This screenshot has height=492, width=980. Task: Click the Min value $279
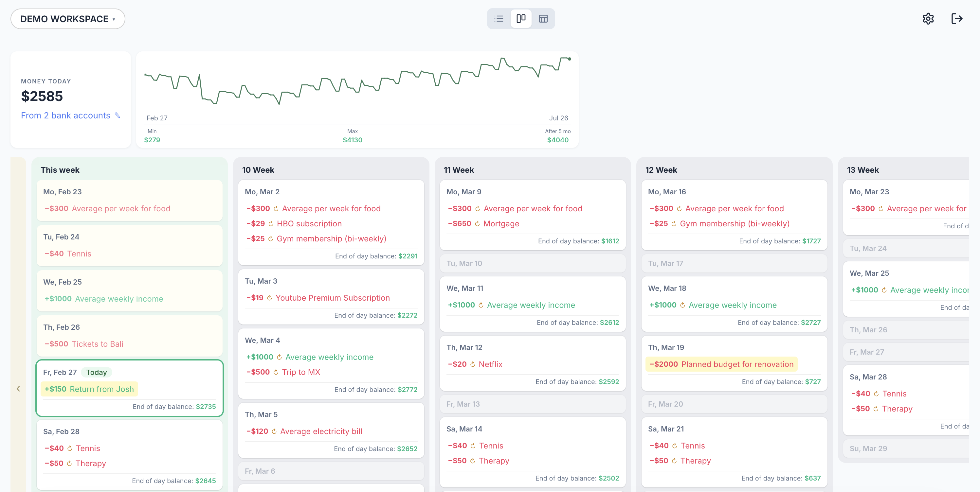pyautogui.click(x=152, y=140)
